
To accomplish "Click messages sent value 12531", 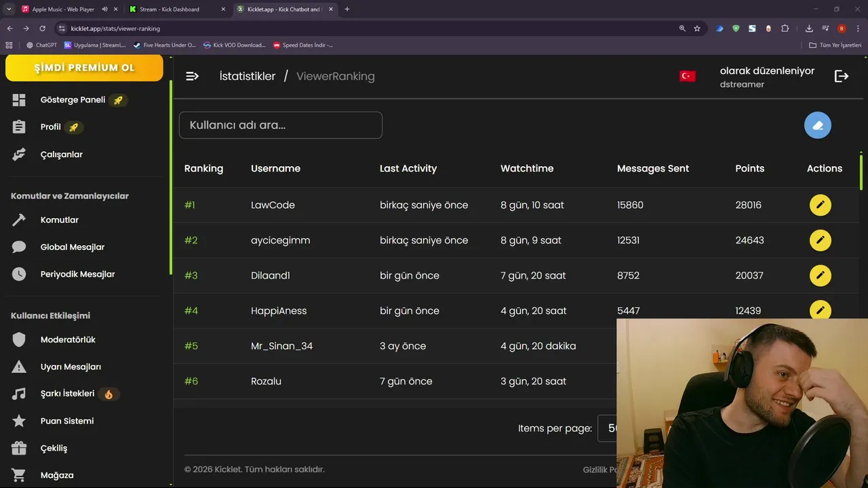I will 628,240.
